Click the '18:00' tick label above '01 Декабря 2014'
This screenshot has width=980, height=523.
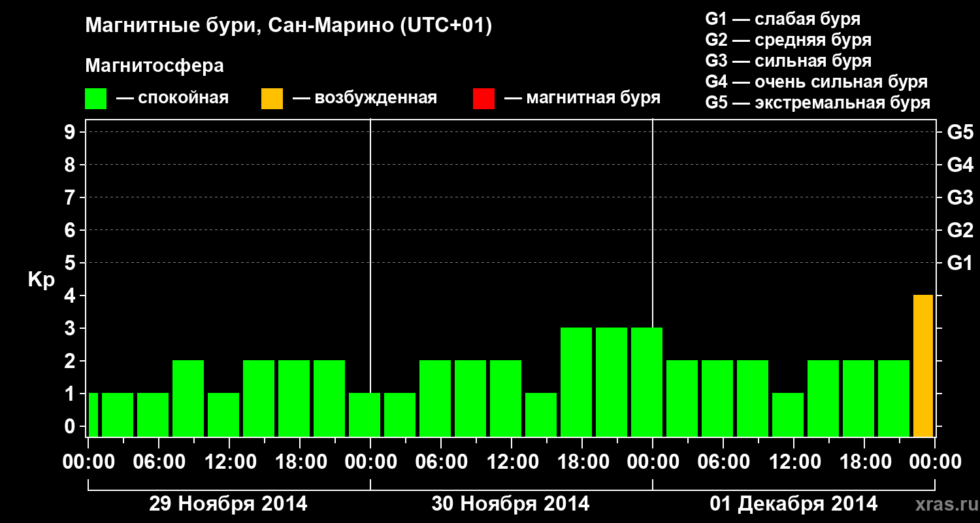point(864,462)
